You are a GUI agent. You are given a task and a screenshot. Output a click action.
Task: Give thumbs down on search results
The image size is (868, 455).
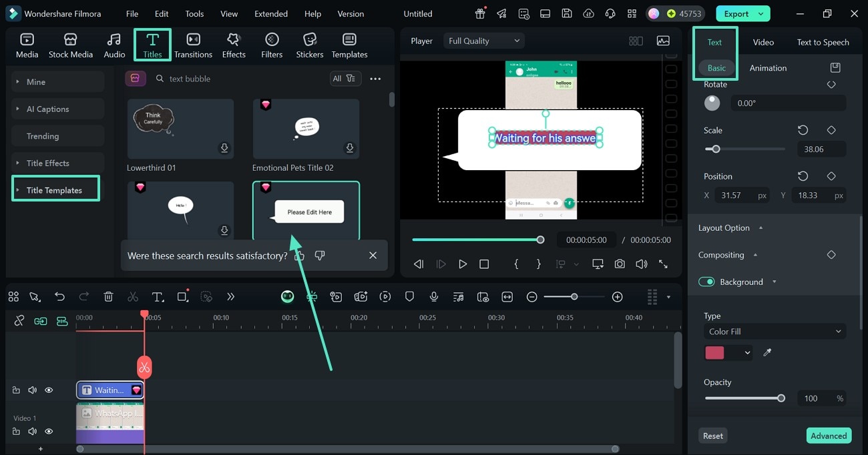click(x=320, y=256)
